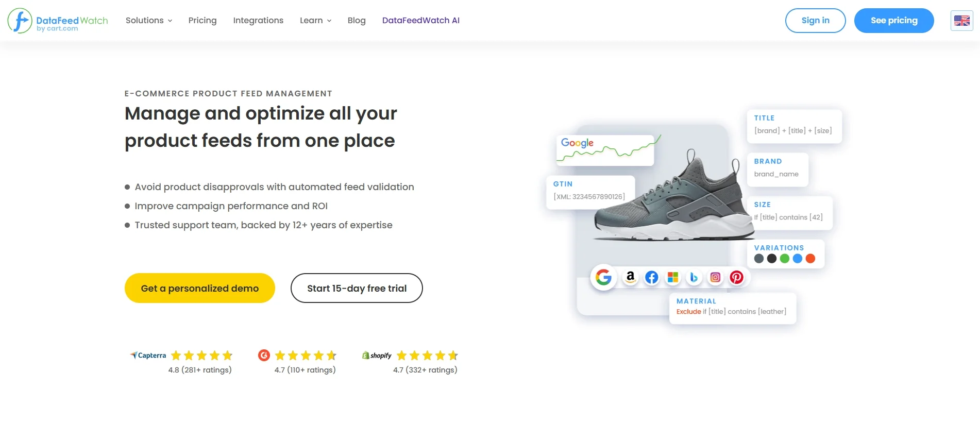The image size is (980, 422).
Task: Click the Microsoft channel icon
Action: point(673,277)
